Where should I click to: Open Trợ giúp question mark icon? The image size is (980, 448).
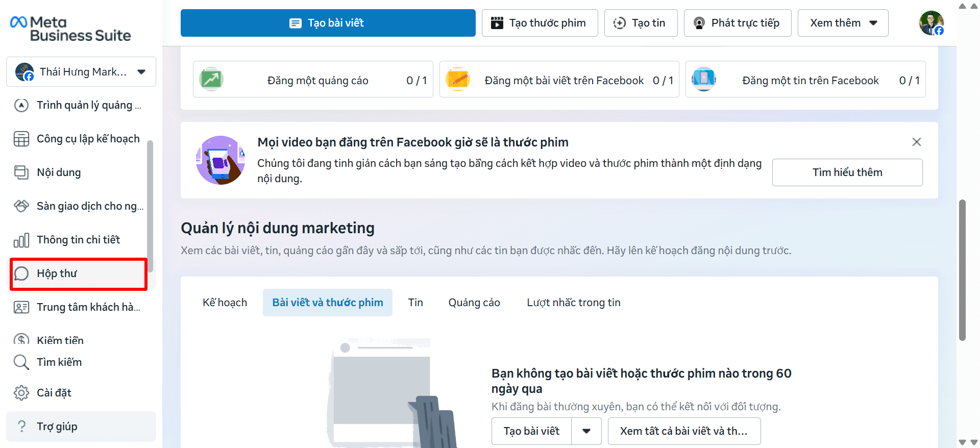point(21,427)
